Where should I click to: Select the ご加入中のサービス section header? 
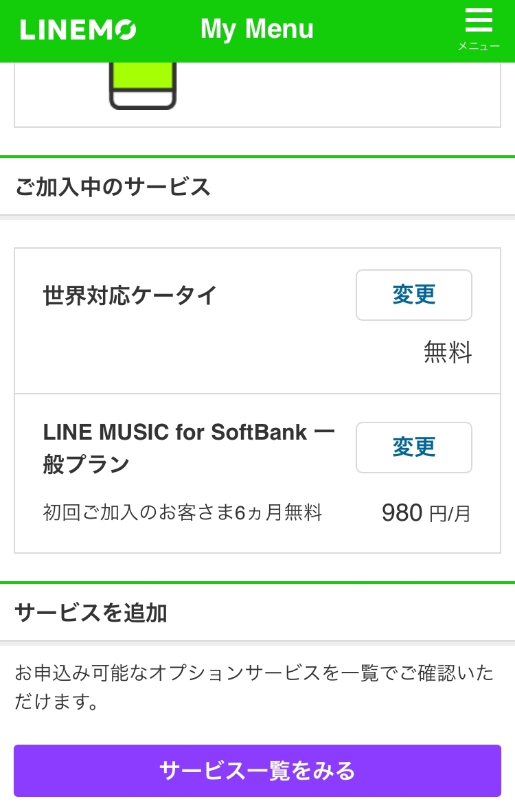click(x=113, y=187)
